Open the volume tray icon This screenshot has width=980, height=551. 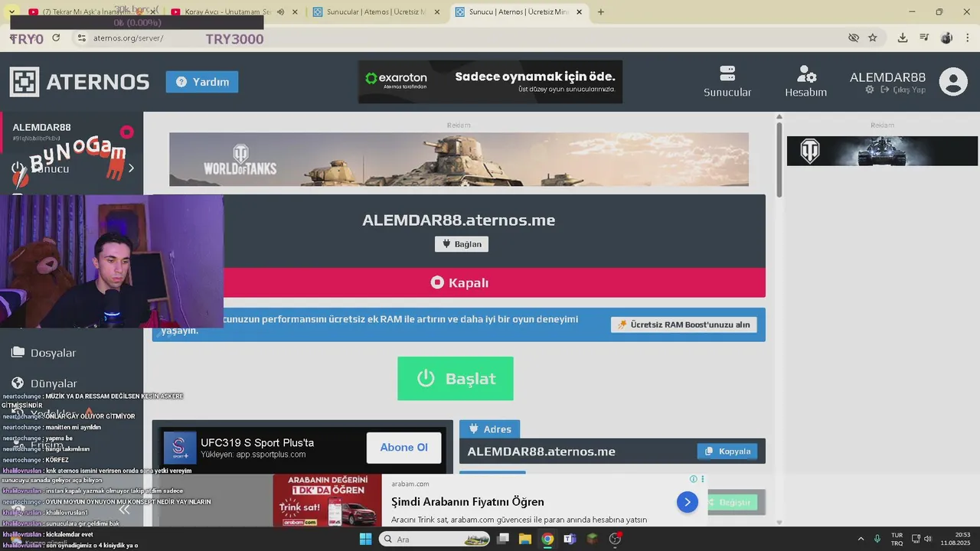click(x=928, y=539)
